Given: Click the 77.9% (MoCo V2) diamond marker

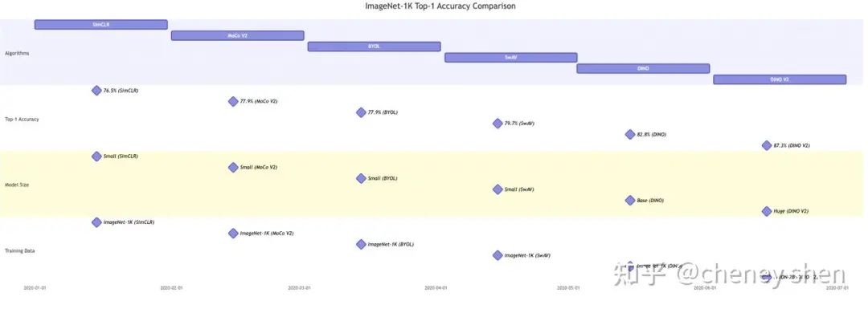Looking at the screenshot, I should (x=233, y=101).
